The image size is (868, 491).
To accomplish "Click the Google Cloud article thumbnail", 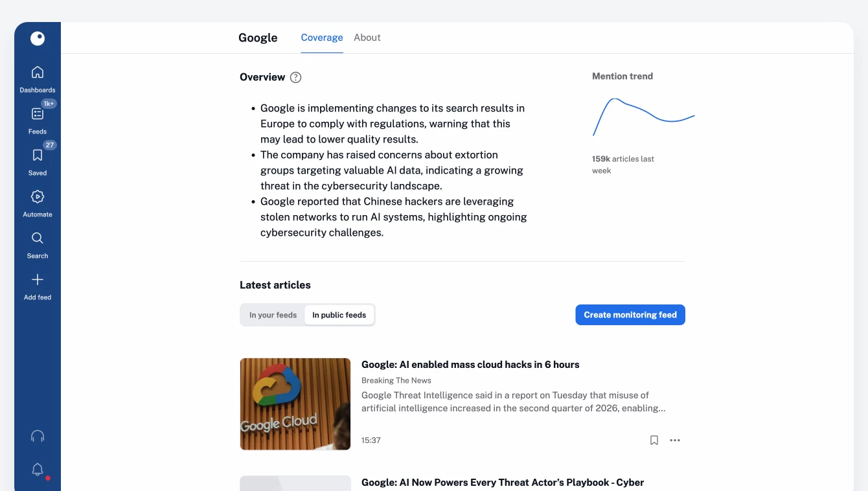I will 295,404.
